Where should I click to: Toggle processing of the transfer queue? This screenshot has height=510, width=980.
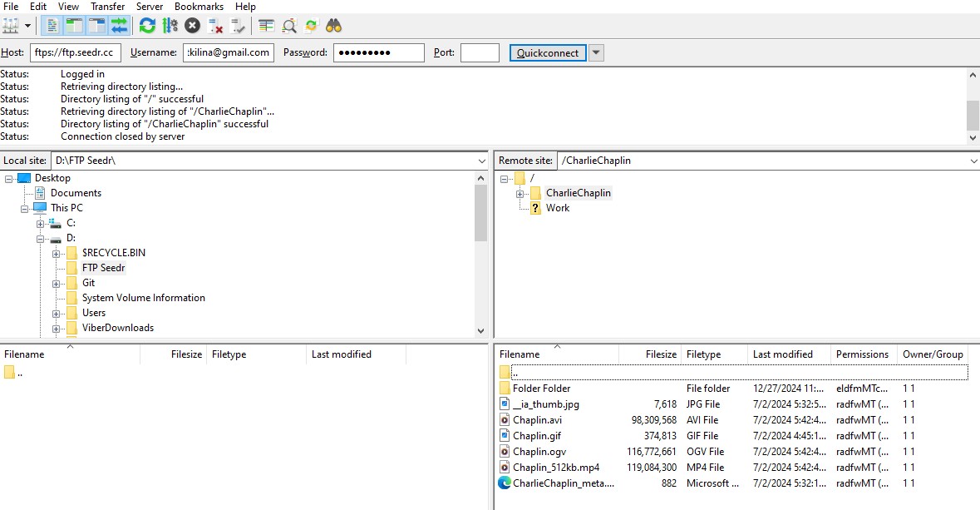(x=170, y=26)
